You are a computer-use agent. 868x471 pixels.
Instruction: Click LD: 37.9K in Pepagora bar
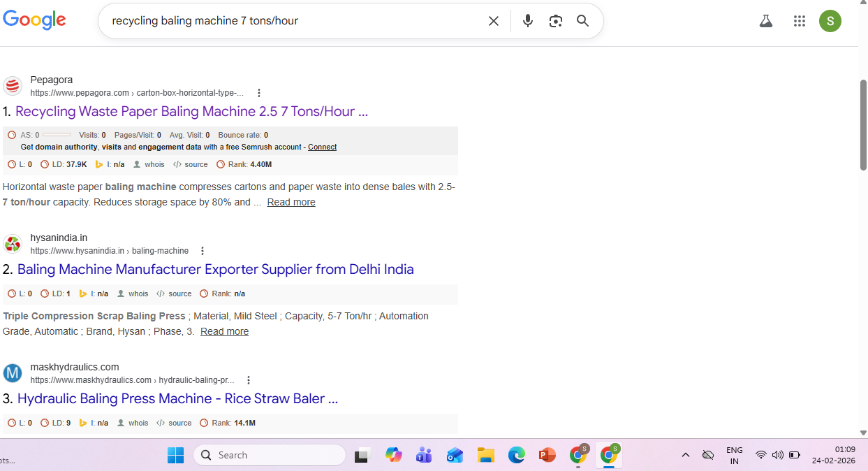point(64,164)
